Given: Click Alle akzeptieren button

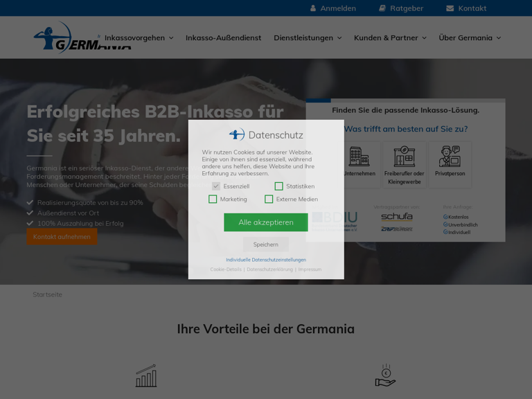Looking at the screenshot, I should click(x=266, y=222).
